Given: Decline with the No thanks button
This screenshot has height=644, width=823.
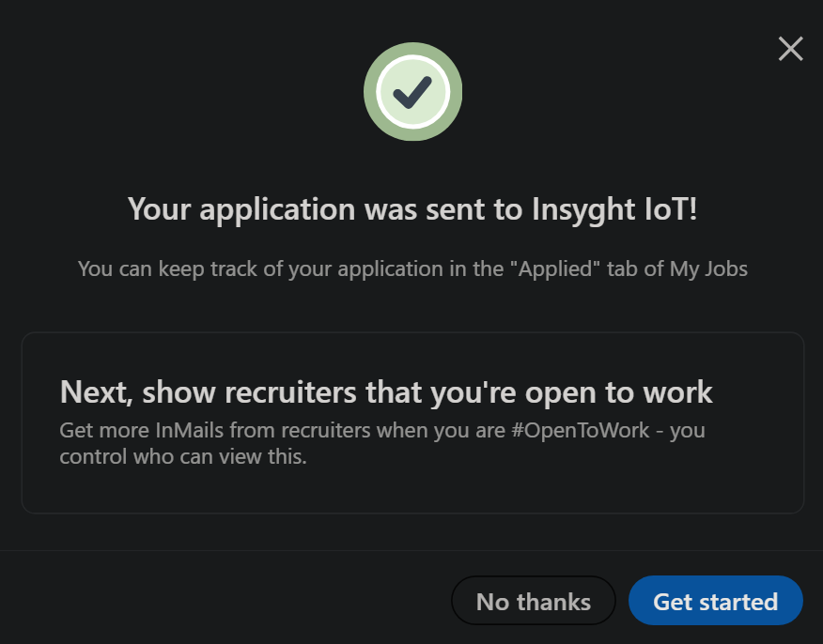Looking at the screenshot, I should coord(533,601).
